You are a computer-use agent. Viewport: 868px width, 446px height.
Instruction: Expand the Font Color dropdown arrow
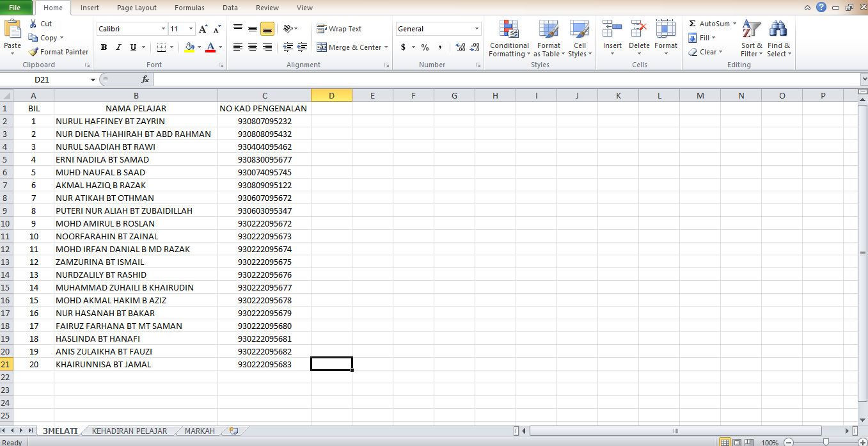[221, 47]
